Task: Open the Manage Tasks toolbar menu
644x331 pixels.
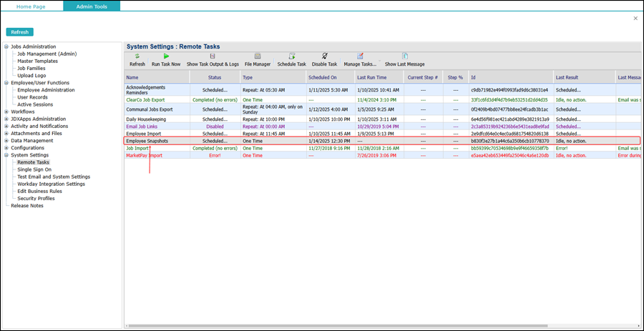Action: [360, 56]
